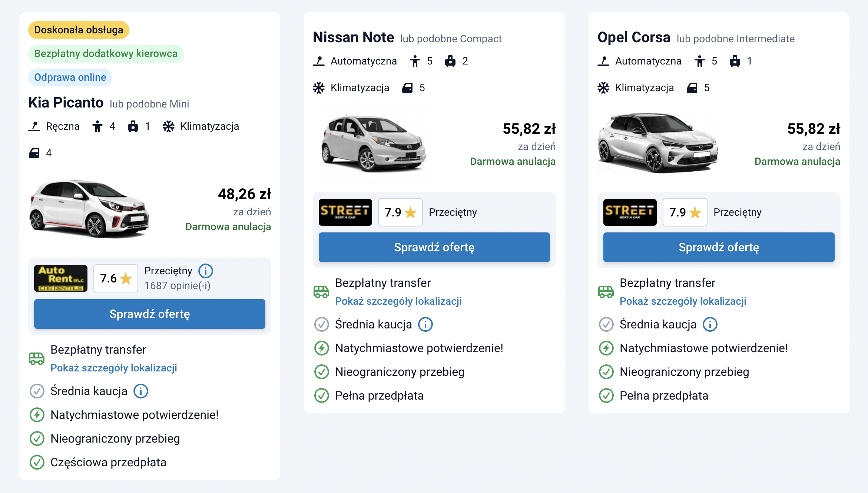Click info icon beside Nissan Note Średnia kaucja
Image resolution: width=868 pixels, height=493 pixels.
pos(425,324)
